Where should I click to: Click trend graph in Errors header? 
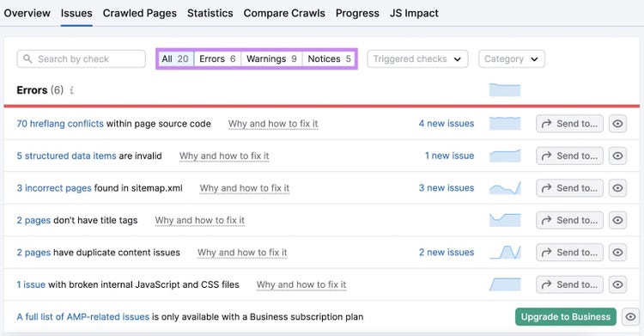click(505, 90)
